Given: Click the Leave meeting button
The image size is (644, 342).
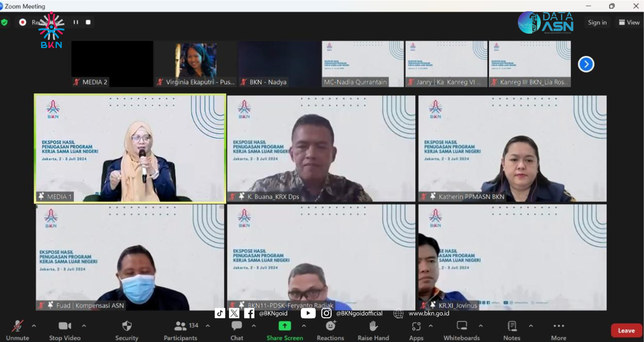Looking at the screenshot, I should coord(626,330).
